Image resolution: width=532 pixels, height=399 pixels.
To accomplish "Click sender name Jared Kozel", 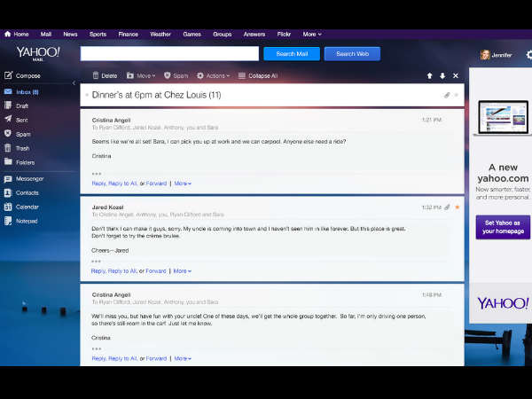I will [107, 207].
